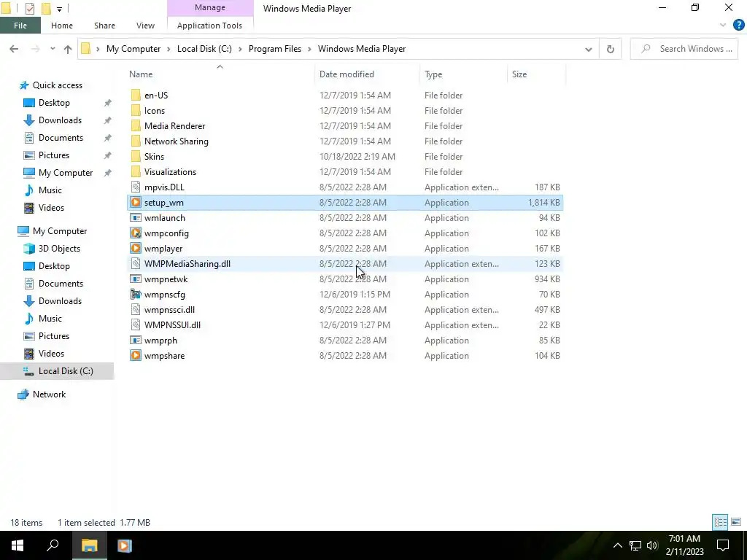This screenshot has width=747, height=560.
Task: Open the notification center icon
Action: point(723,545)
